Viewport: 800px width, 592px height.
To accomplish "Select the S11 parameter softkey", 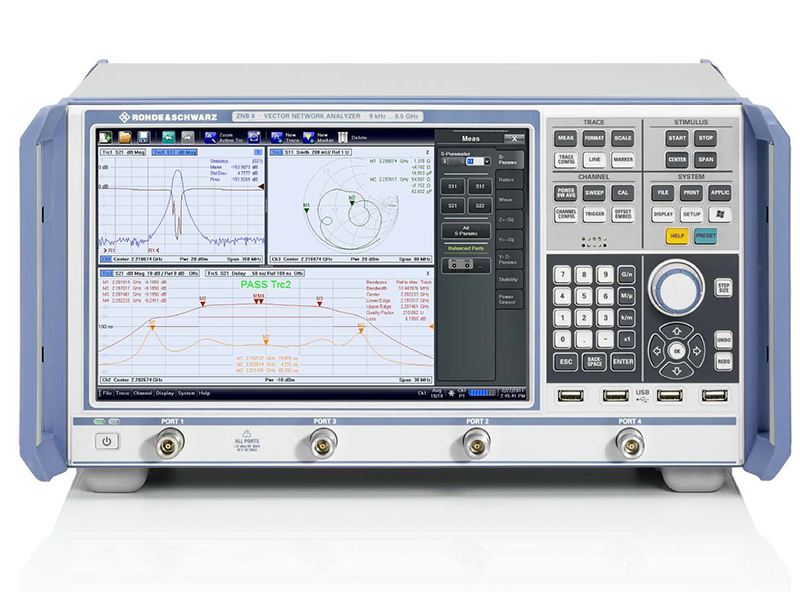I will tap(453, 186).
